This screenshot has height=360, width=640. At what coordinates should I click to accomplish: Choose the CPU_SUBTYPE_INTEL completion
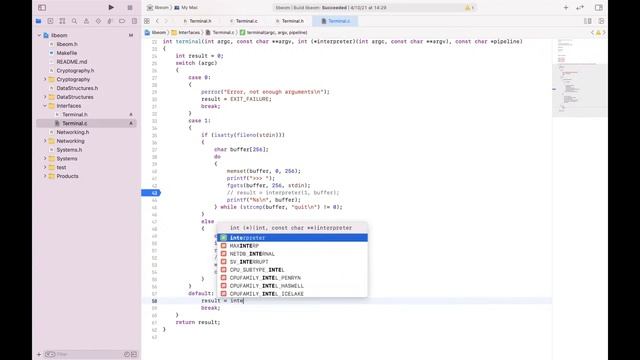pyautogui.click(x=292, y=270)
